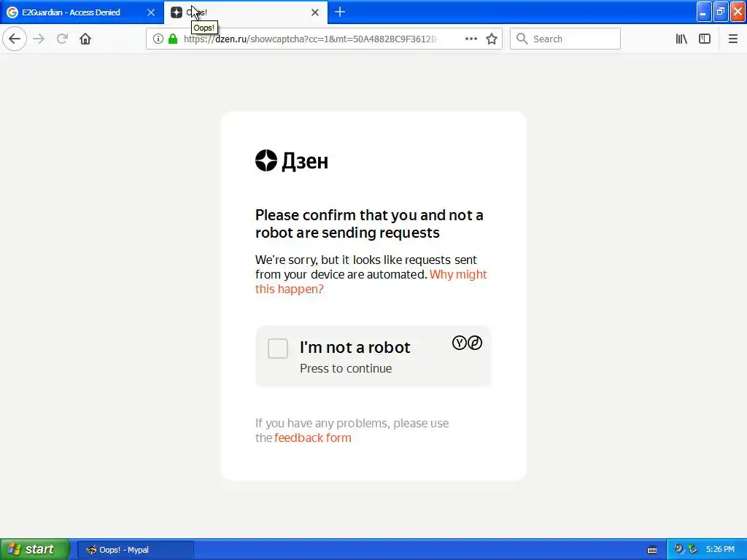Click the 5:26 PM taskbar clock
This screenshot has width=747, height=560.
click(x=720, y=549)
